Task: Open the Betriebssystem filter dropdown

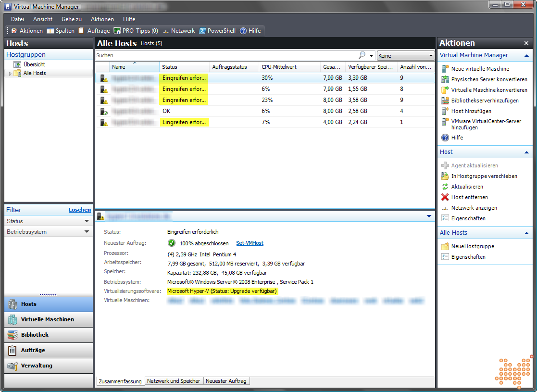Action: coord(87,232)
